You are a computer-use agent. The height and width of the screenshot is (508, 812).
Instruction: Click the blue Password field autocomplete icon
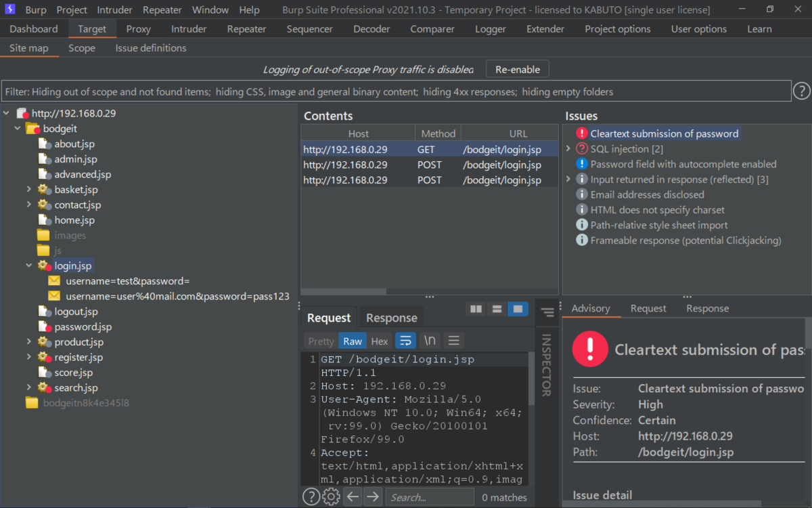(x=581, y=164)
